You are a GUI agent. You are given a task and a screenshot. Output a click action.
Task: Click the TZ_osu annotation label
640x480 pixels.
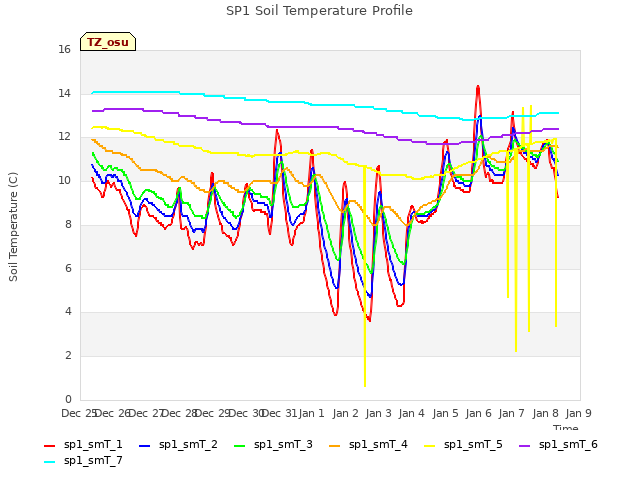(x=108, y=42)
